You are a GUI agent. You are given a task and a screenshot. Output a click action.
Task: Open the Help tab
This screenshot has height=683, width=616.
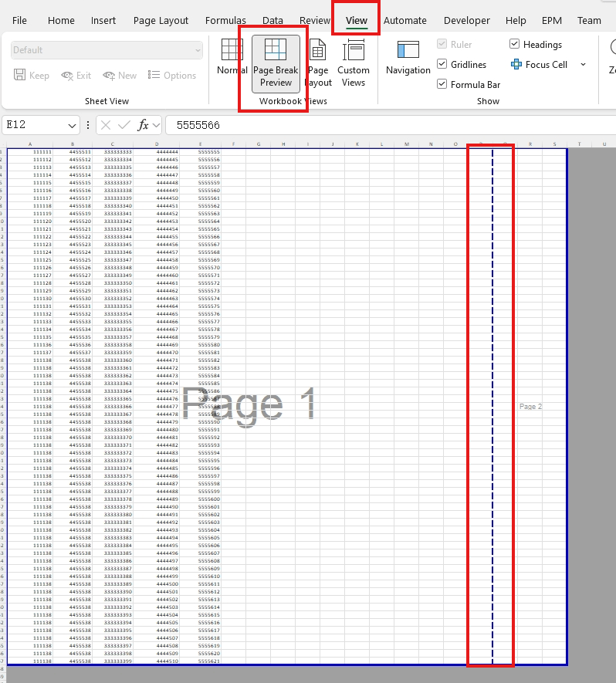tap(516, 21)
